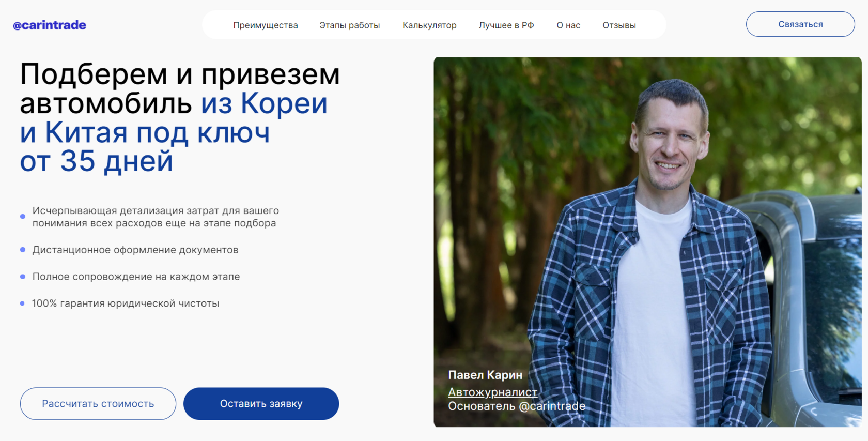Image resolution: width=868 pixels, height=441 pixels.
Task: Click the Связаться button
Action: (x=800, y=24)
